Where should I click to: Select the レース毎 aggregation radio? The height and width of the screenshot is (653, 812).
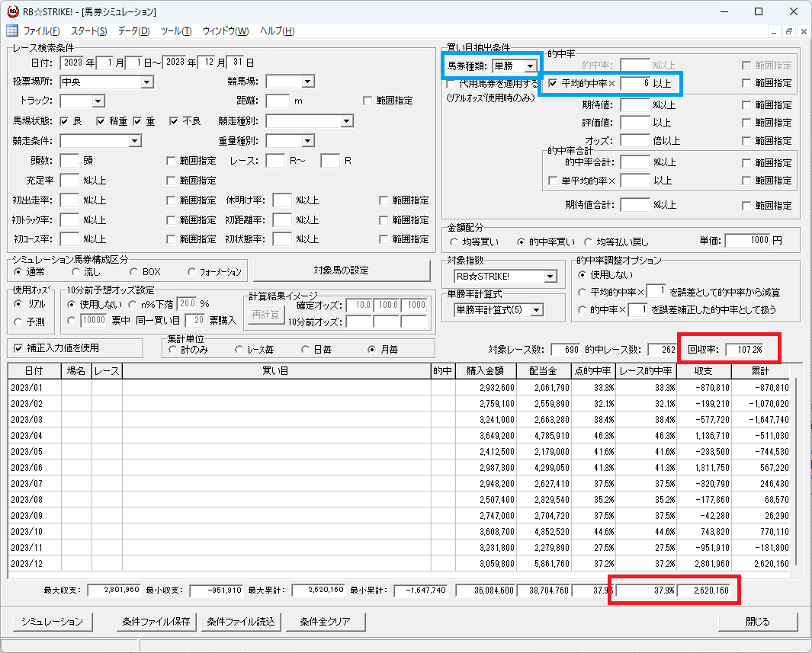pyautogui.click(x=239, y=350)
